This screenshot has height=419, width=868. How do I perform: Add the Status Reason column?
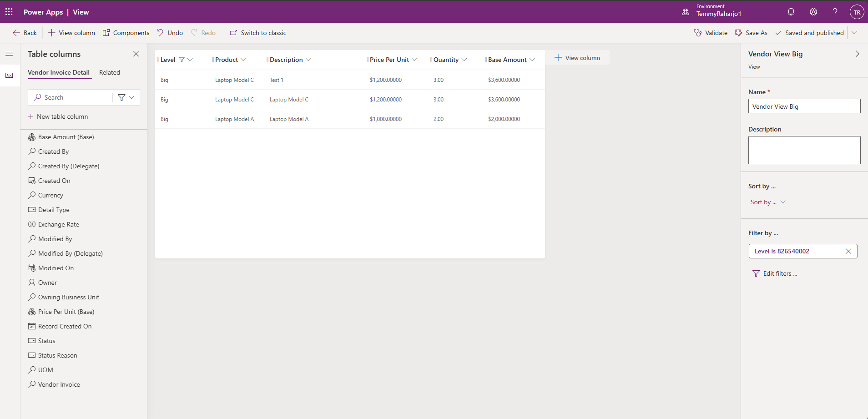(x=53, y=355)
